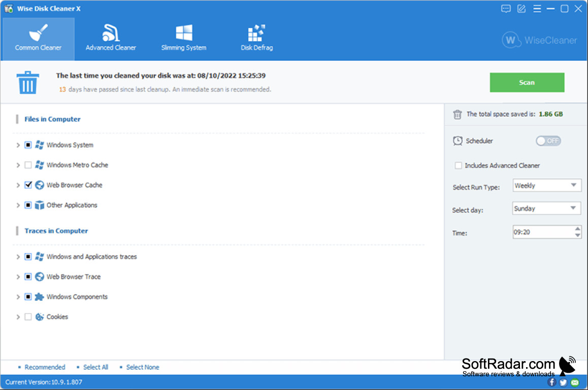Viewport: 588px width, 390px height.
Task: Start the scan with Scan button
Action: 527,83
